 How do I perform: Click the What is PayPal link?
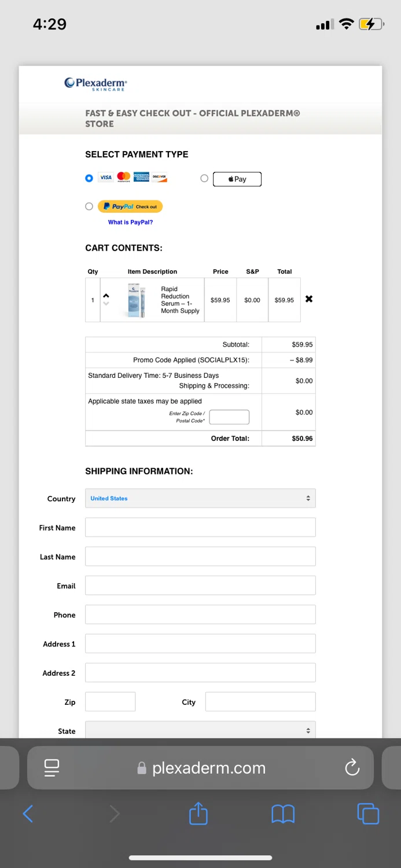[x=130, y=222]
